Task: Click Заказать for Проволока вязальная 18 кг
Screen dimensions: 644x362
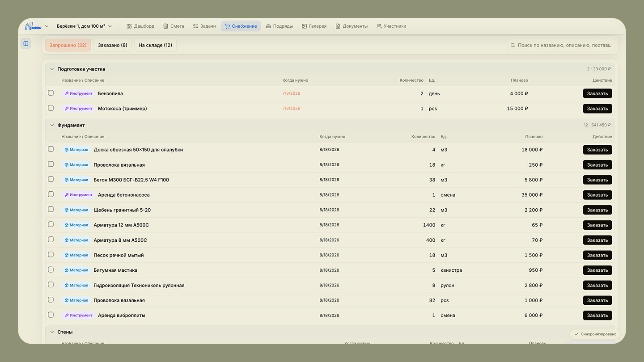Action: pyautogui.click(x=597, y=165)
